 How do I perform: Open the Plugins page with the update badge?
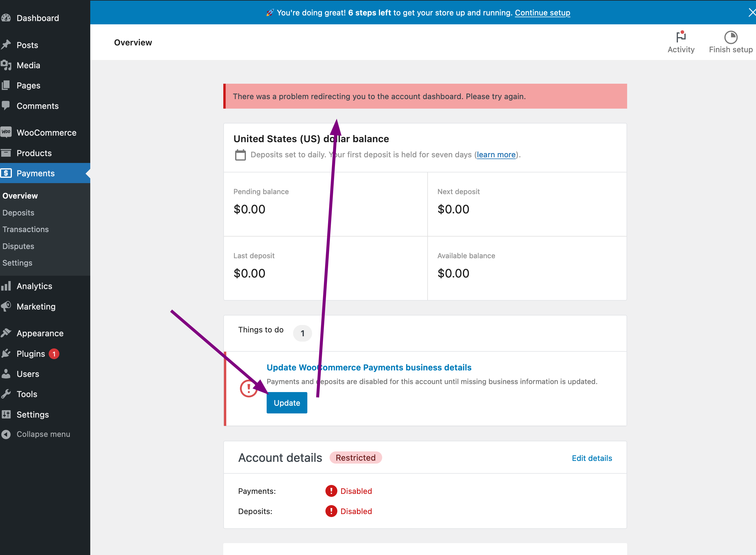(30, 353)
